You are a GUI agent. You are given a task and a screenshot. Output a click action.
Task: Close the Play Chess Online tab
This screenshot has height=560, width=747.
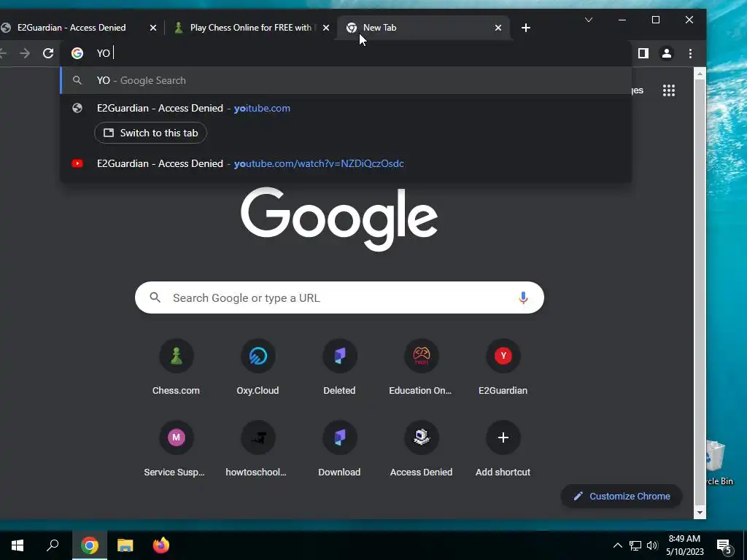pyautogui.click(x=326, y=28)
